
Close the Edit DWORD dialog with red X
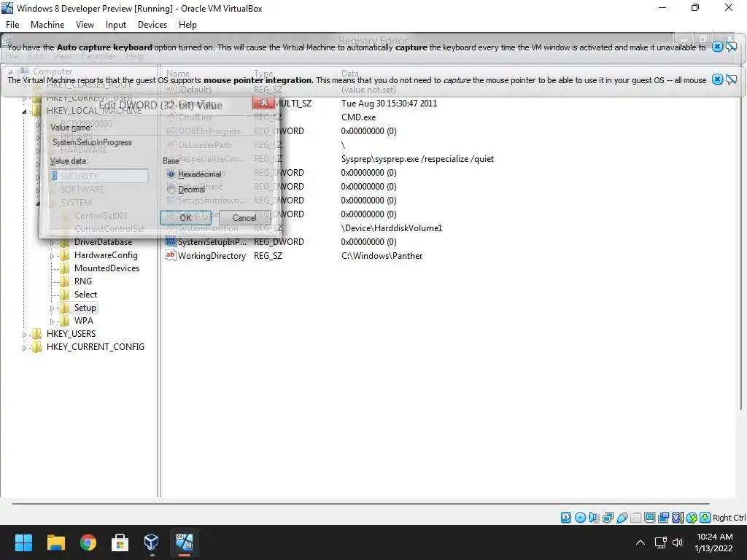tap(264, 103)
